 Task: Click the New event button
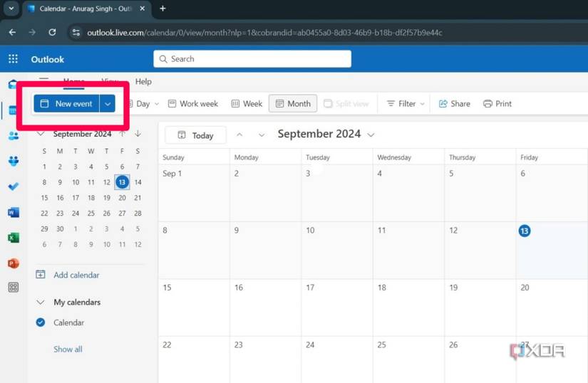pos(66,104)
